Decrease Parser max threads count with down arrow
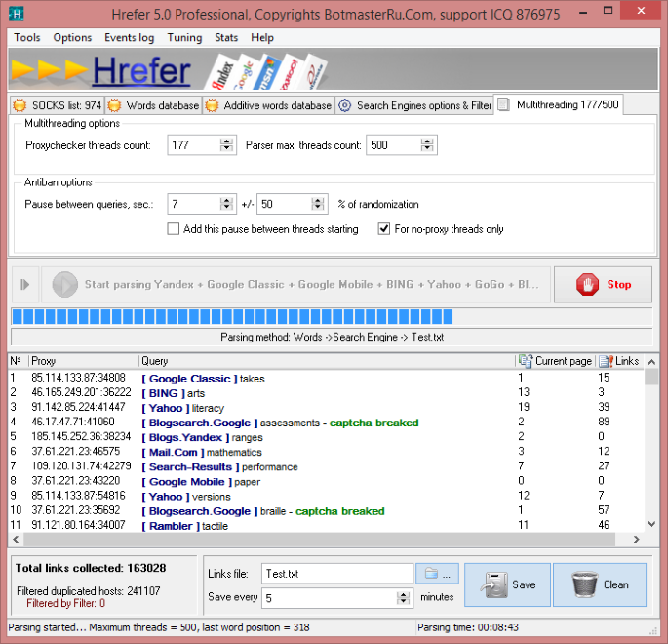This screenshot has height=644, width=668. [427, 148]
